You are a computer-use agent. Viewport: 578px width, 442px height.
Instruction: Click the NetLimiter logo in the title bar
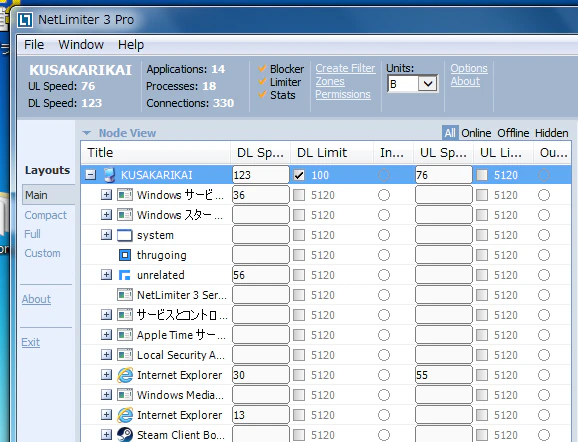[x=25, y=20]
